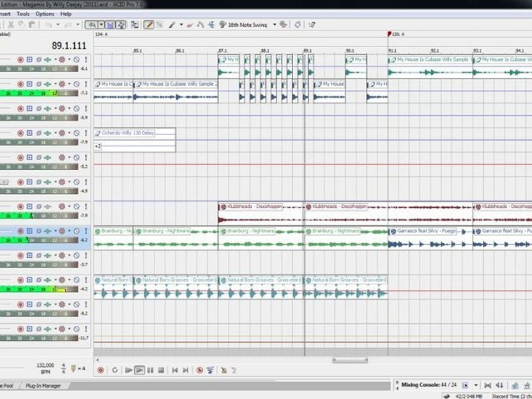The image size is (532, 399).
Task: Click the What's This help pointer icon
Action: (x=312, y=25)
